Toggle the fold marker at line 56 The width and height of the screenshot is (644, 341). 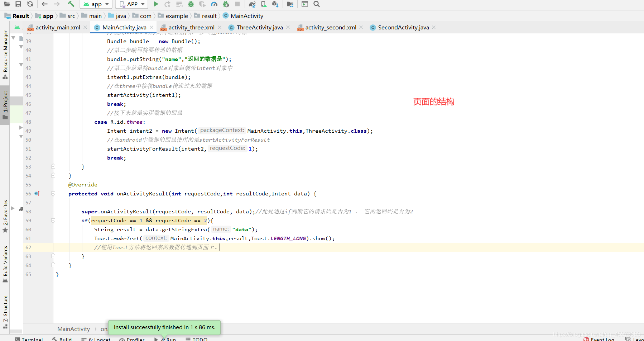(x=53, y=194)
